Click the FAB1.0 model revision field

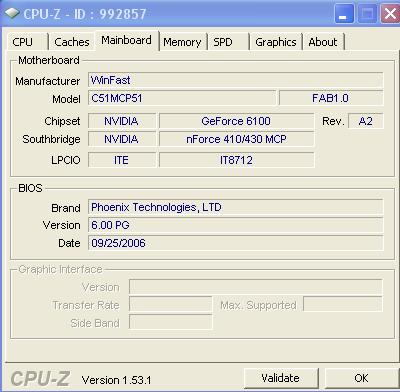click(x=331, y=98)
